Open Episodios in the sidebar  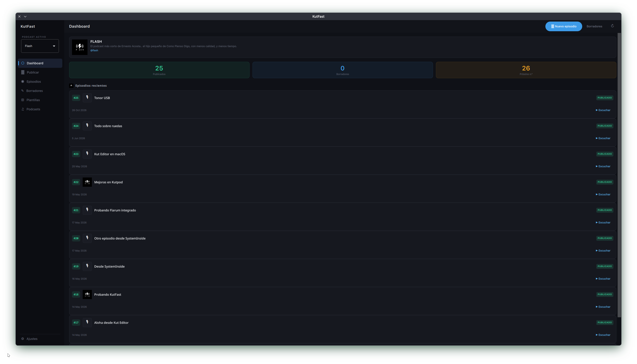point(40,82)
